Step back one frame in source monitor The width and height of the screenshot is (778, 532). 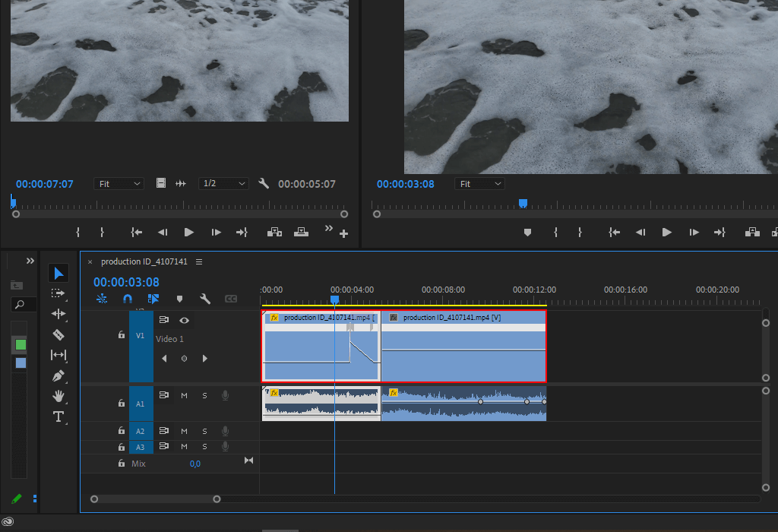(163, 233)
